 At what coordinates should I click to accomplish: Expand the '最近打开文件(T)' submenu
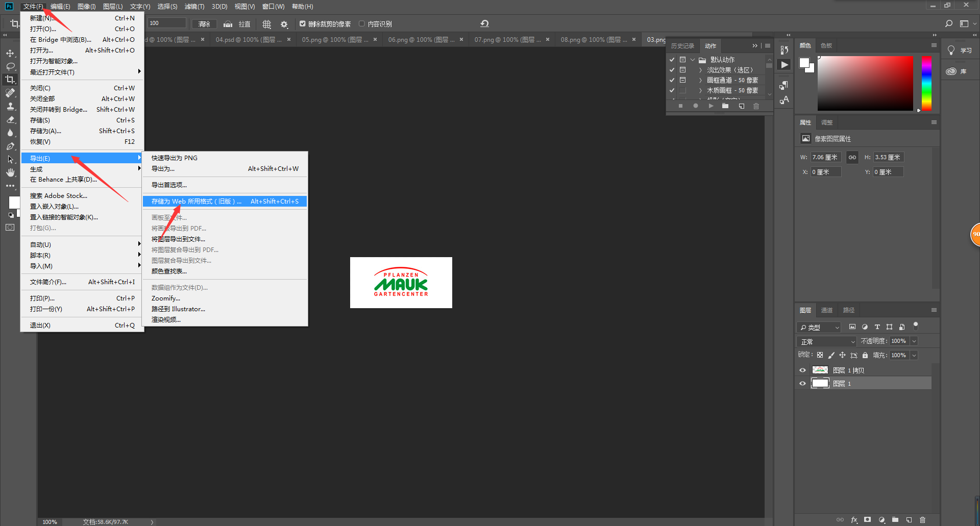pos(83,72)
